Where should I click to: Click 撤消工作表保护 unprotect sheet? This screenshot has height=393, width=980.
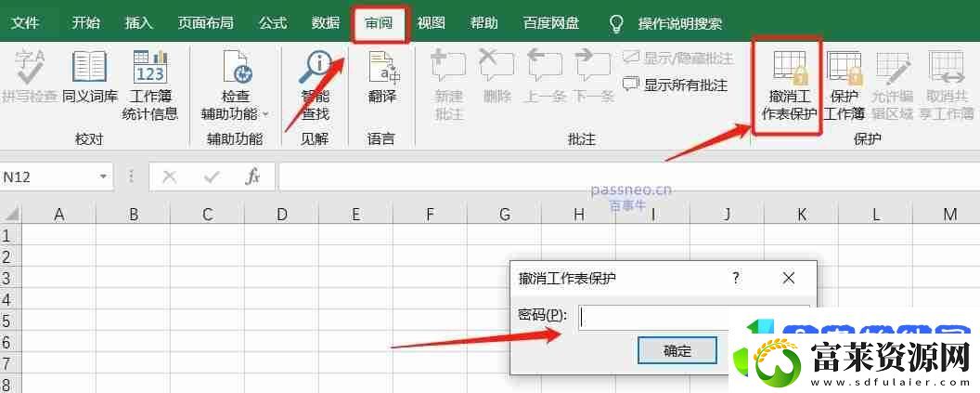point(789,85)
